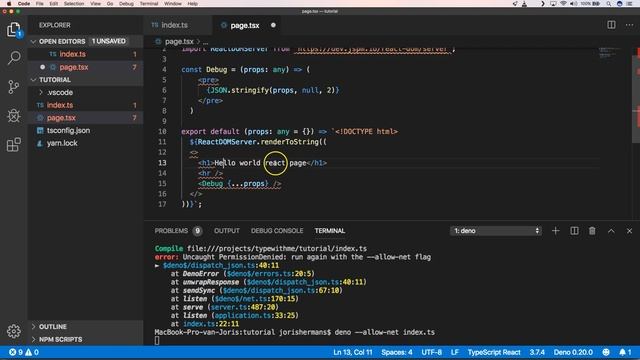Open the Manage gear menu
Screen dimensions: 640x360
(x=13, y=331)
